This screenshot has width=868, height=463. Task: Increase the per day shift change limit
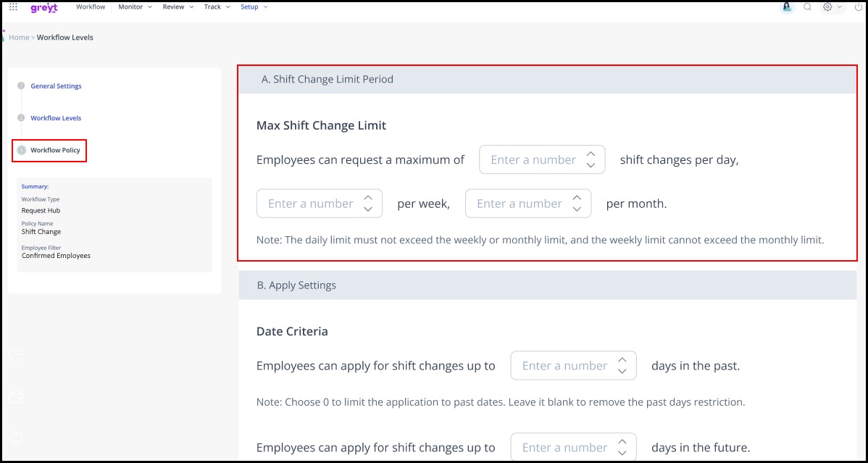click(x=591, y=154)
